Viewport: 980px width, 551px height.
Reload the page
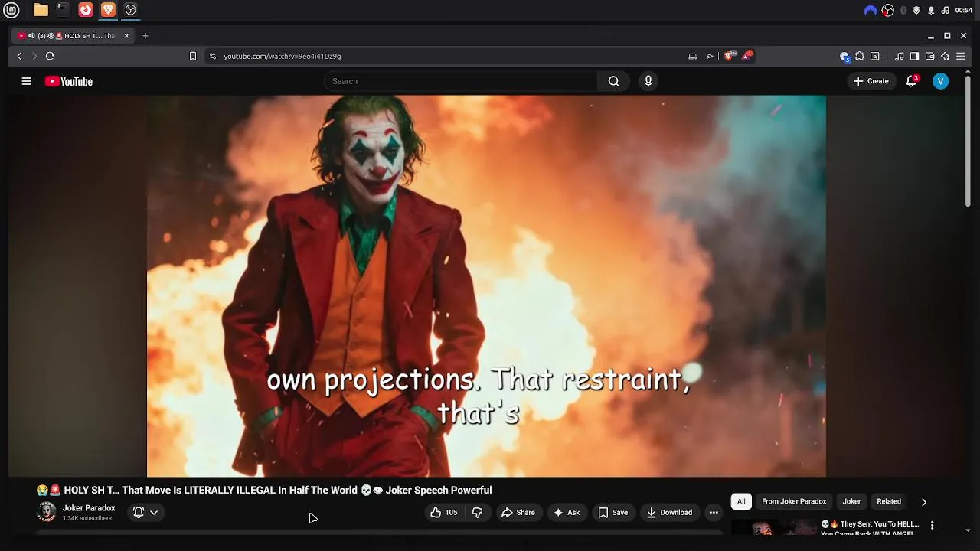[x=50, y=56]
